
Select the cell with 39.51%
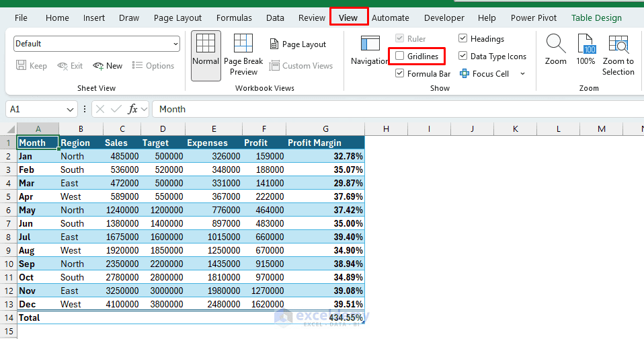pyautogui.click(x=325, y=304)
